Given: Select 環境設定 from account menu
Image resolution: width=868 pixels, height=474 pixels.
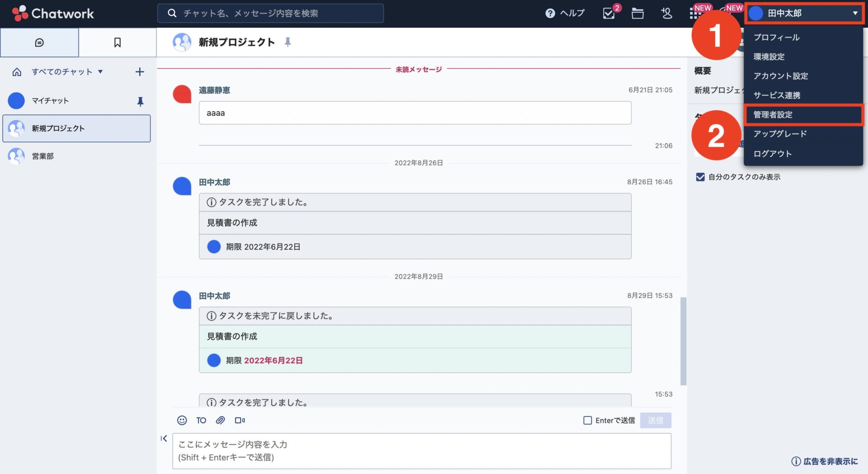Looking at the screenshot, I should coord(769,57).
